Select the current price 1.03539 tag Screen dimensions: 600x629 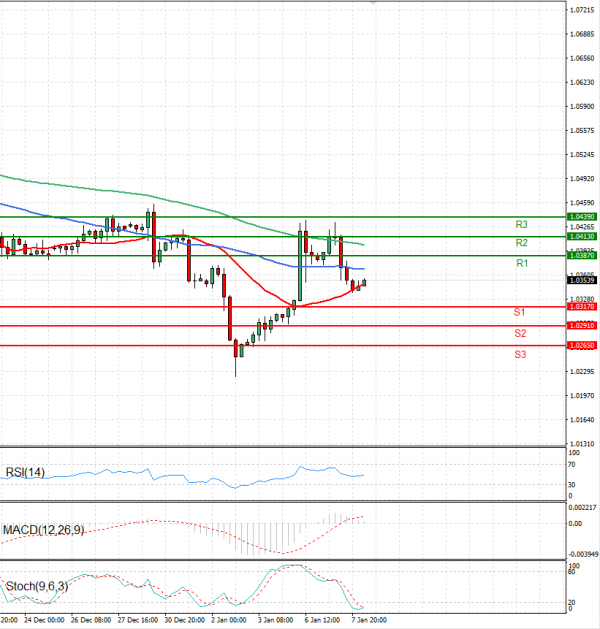582,280
